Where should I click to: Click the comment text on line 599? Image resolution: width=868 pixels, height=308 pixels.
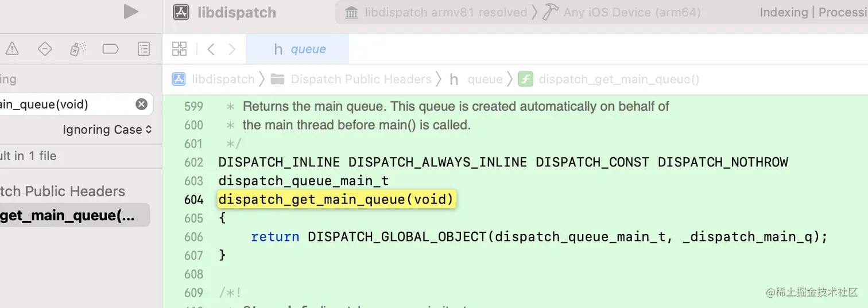tap(456, 106)
